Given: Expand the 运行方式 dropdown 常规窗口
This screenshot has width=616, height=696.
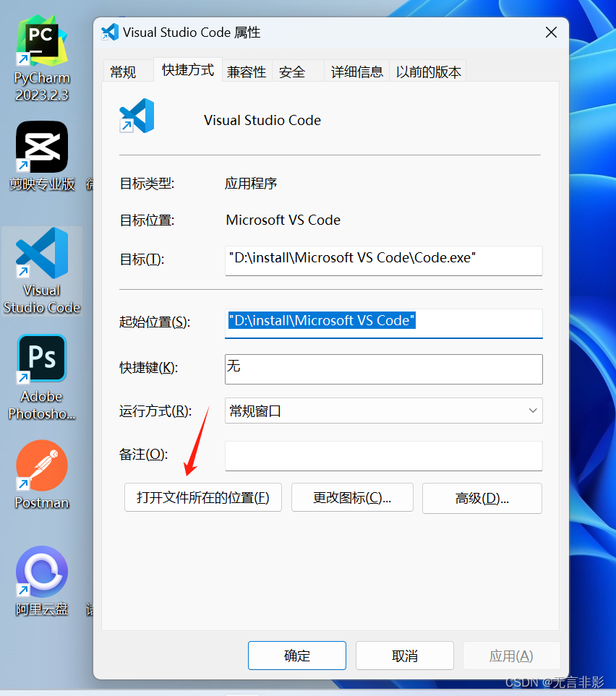Looking at the screenshot, I should point(384,411).
